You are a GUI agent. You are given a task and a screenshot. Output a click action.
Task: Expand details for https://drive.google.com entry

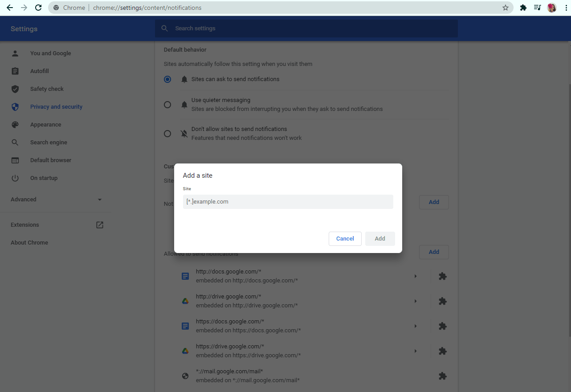click(415, 351)
